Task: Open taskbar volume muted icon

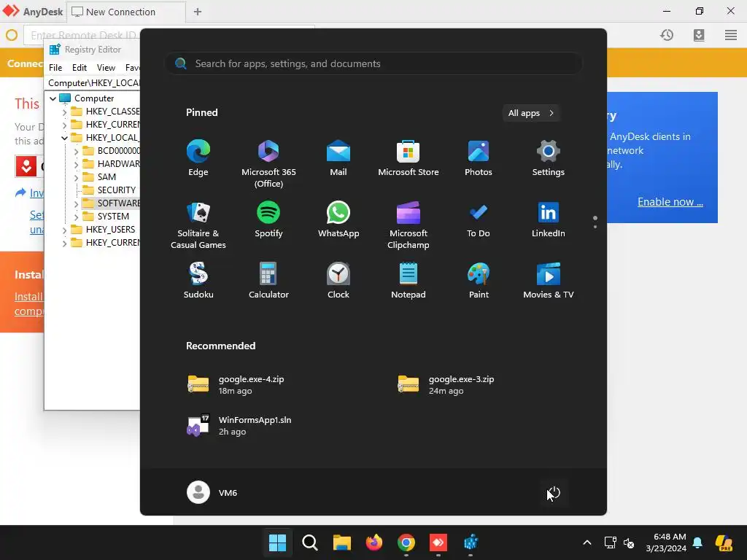Action: [629, 542]
